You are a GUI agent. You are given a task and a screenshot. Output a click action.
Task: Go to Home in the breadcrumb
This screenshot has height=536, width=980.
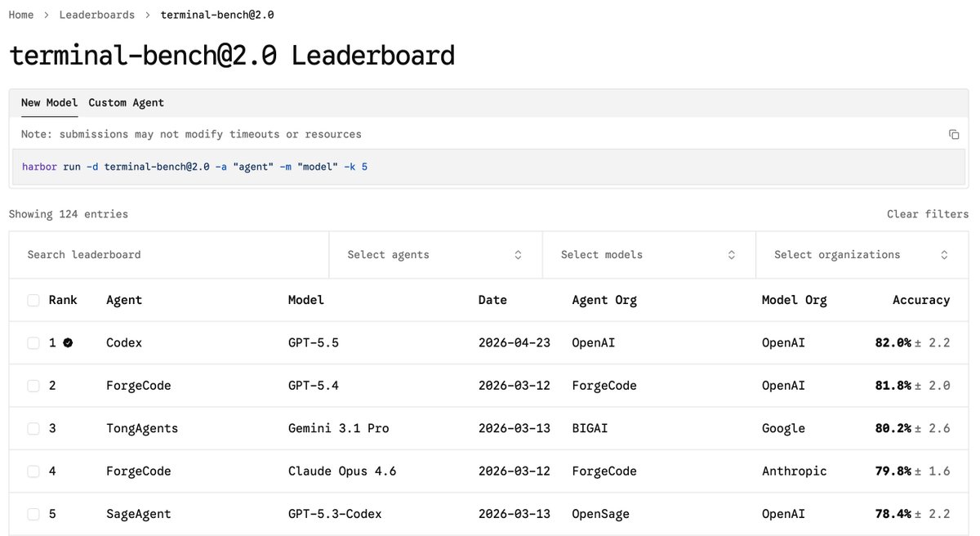pyautogui.click(x=21, y=15)
